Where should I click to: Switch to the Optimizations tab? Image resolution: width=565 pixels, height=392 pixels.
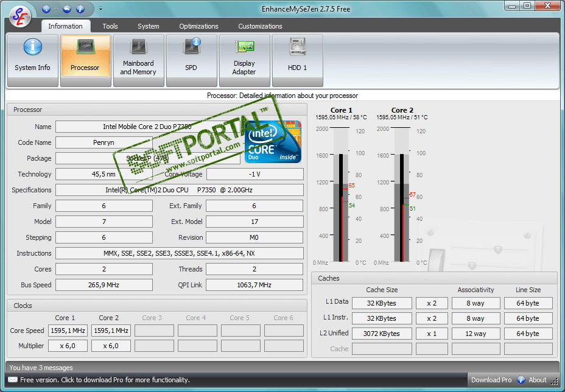click(198, 26)
